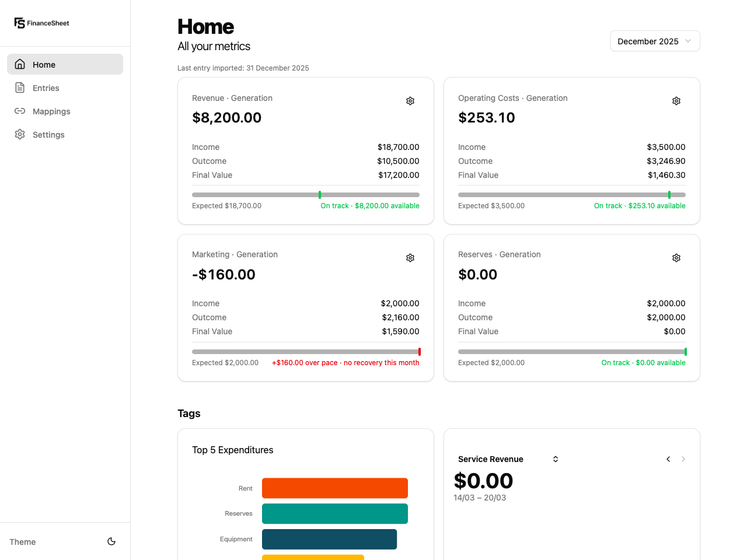Click the FinanceSheet logo
Screen dimensions: 747x560
coord(41,23)
